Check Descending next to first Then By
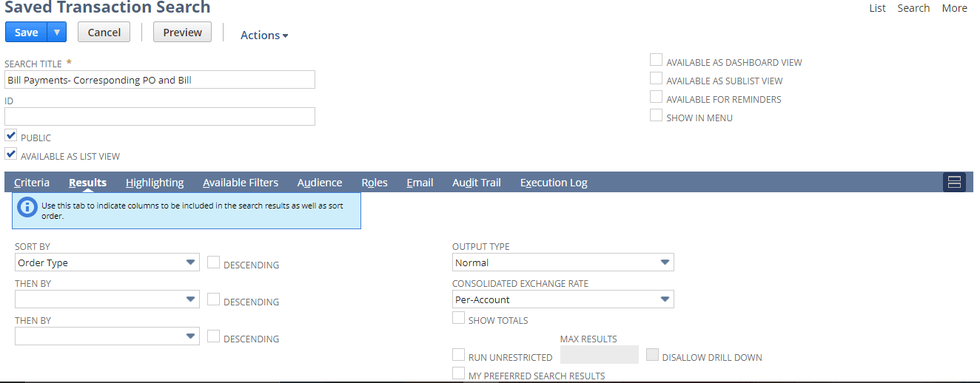The image size is (980, 383). pos(213,299)
